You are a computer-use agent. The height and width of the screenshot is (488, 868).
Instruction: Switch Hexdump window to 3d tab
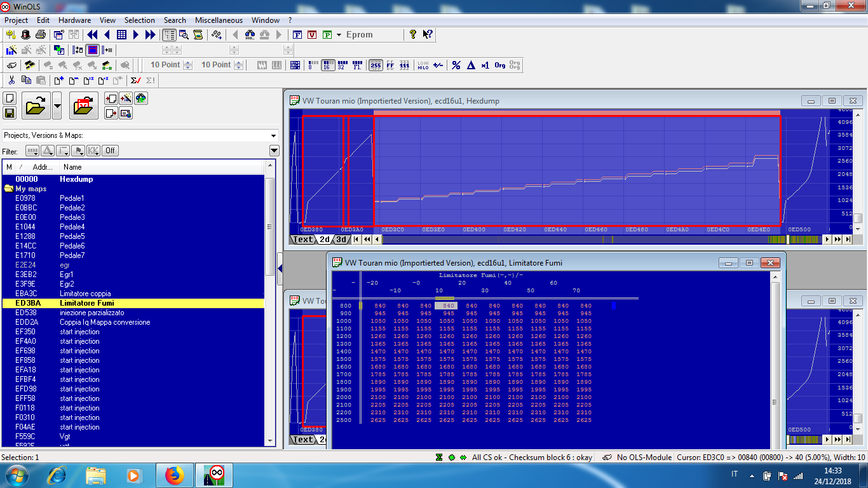341,240
